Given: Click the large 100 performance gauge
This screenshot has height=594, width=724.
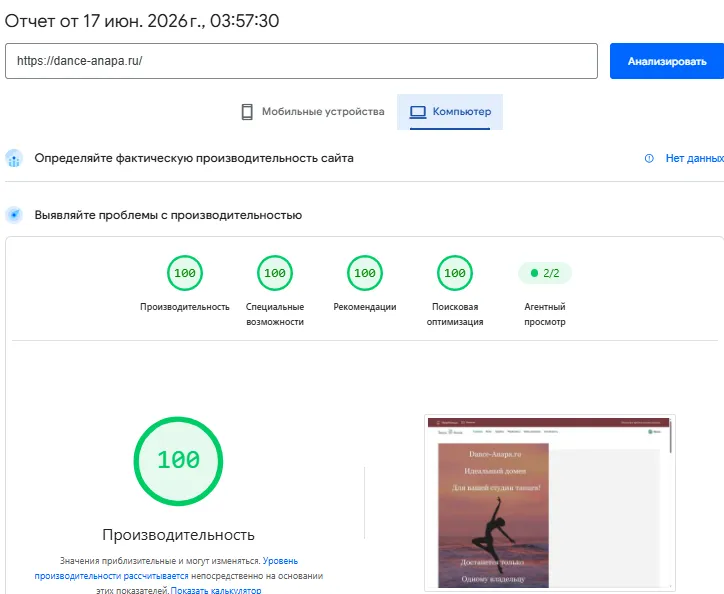Looking at the screenshot, I should click(178, 461).
